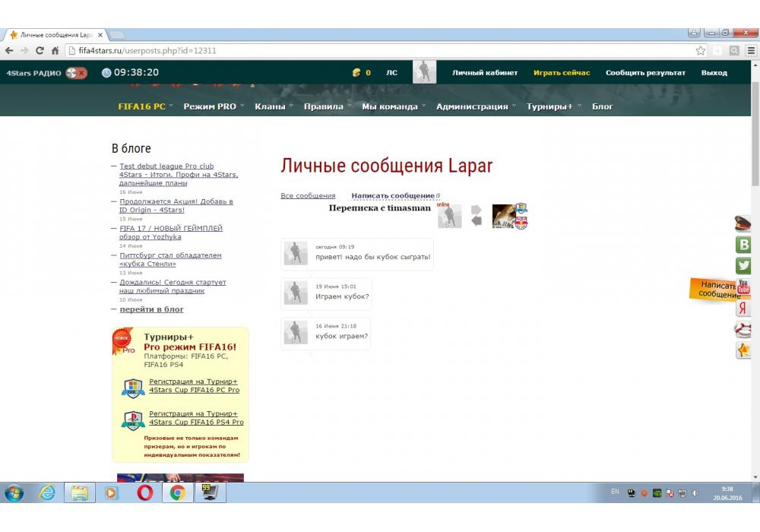Click the gold star favorites sidebar icon
760x532 pixels.
coord(743,350)
